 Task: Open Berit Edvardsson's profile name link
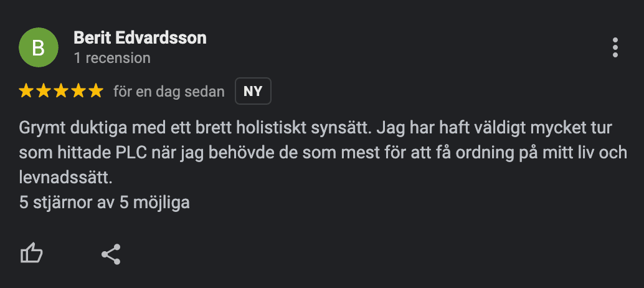pyautogui.click(x=140, y=38)
